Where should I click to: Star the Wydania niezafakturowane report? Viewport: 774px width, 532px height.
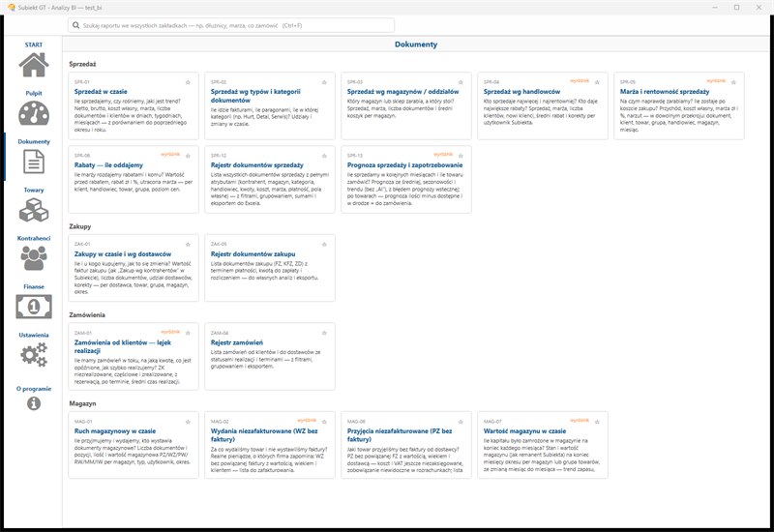click(324, 422)
